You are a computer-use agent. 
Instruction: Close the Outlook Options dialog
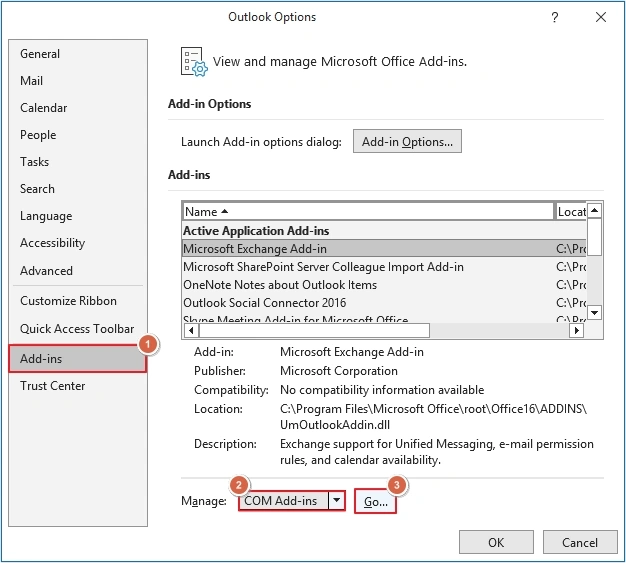click(601, 17)
